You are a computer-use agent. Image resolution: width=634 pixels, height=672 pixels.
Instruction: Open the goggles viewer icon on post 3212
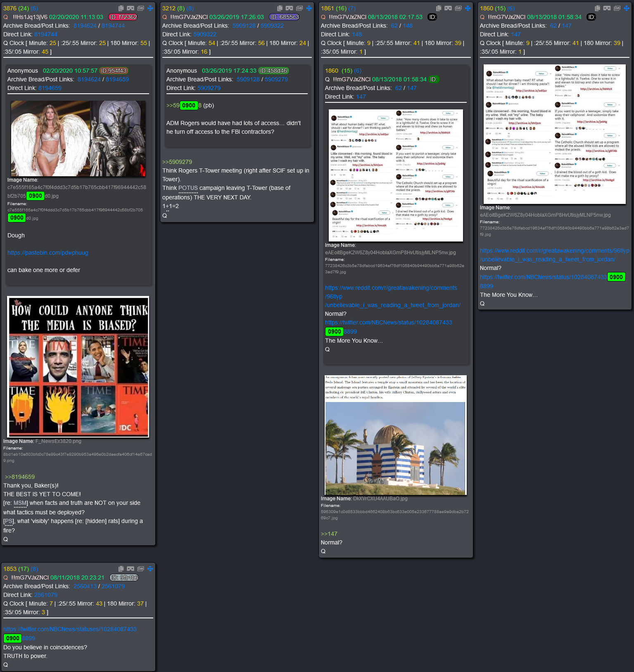[x=289, y=8]
